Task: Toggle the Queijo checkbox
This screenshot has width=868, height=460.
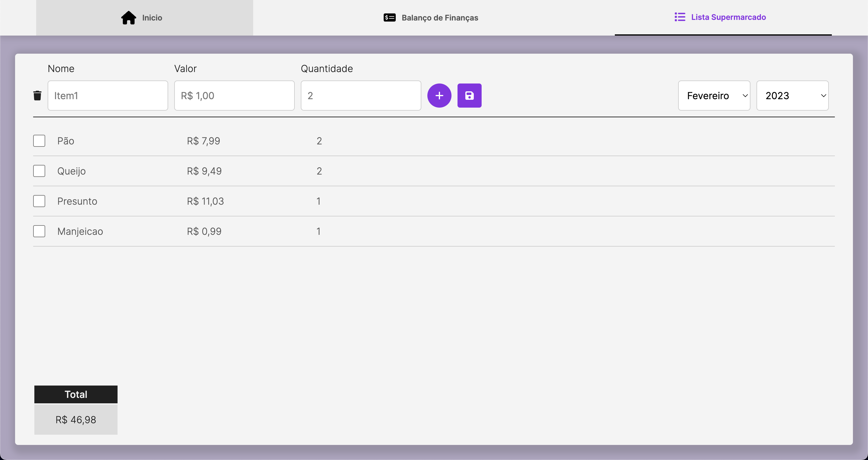Action: click(39, 171)
